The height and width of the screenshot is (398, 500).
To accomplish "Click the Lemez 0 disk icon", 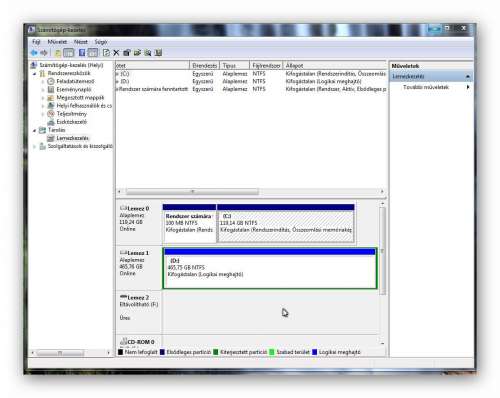I will click(x=123, y=208).
